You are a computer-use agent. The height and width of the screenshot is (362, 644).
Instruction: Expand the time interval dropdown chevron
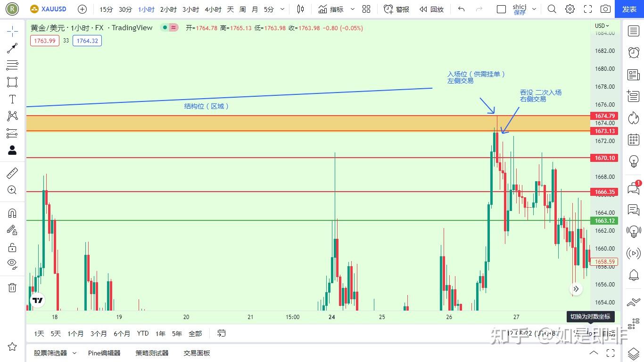tap(282, 9)
